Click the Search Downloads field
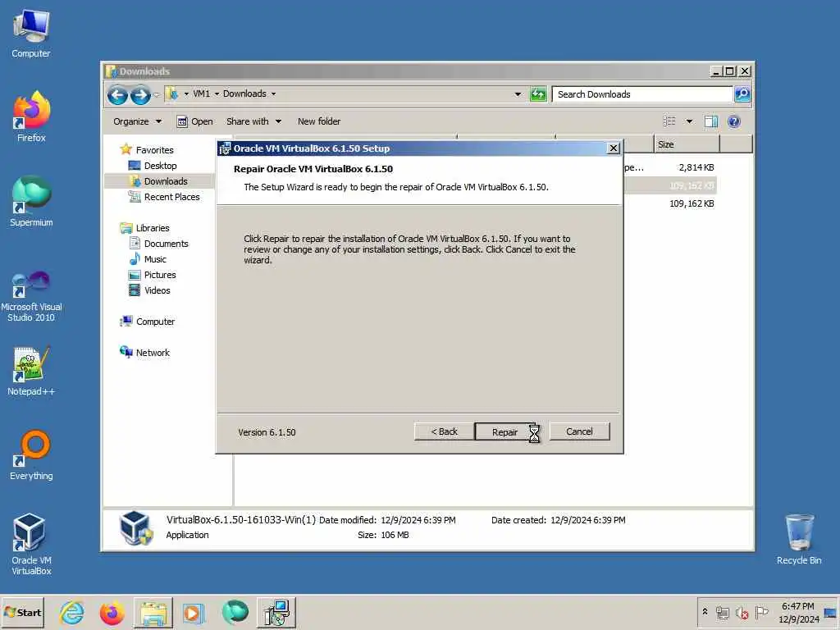This screenshot has height=630, width=840. [641, 94]
